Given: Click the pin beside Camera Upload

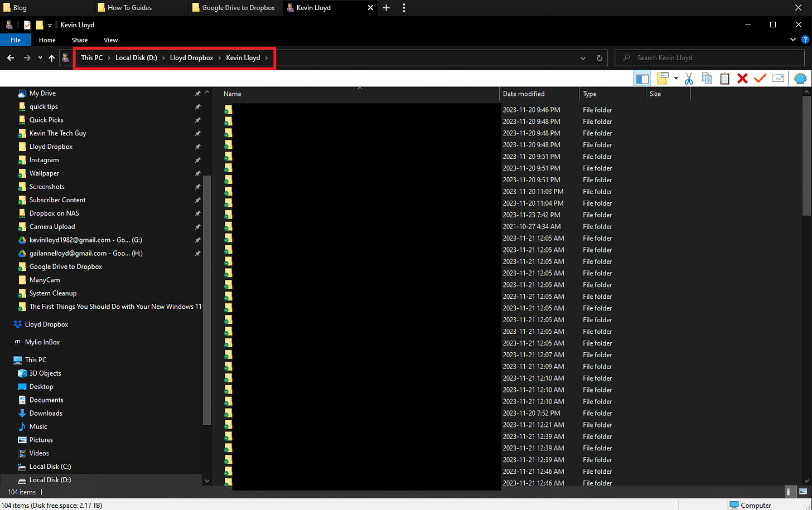Looking at the screenshot, I should (197, 227).
